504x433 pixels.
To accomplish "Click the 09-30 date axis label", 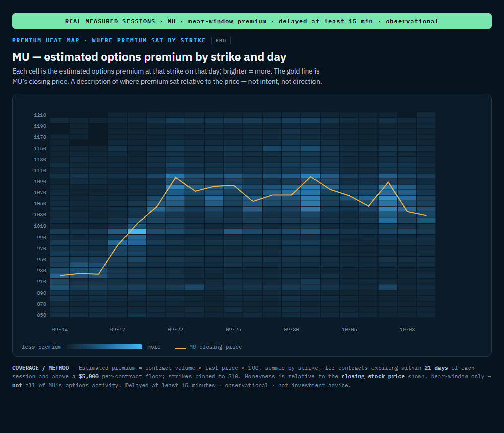I will [291, 330].
